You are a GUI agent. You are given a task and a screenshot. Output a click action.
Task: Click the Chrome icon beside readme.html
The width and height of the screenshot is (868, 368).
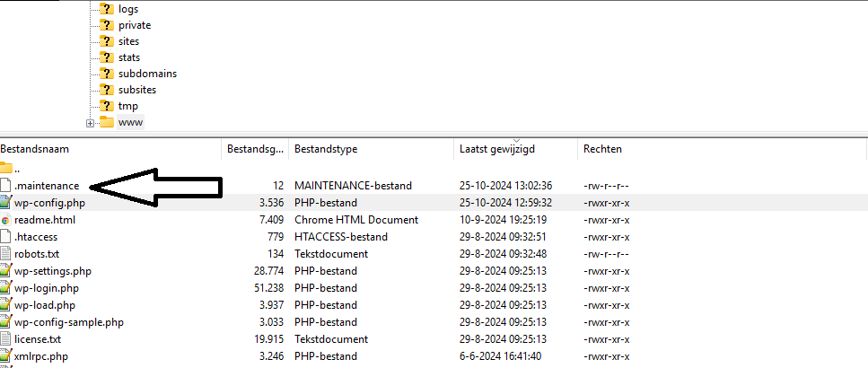coord(6,220)
